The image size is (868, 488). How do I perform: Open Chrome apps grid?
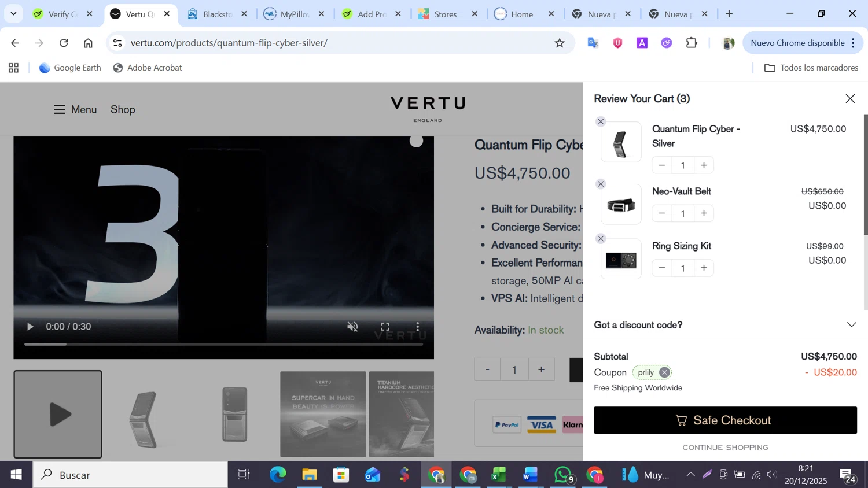(14, 68)
